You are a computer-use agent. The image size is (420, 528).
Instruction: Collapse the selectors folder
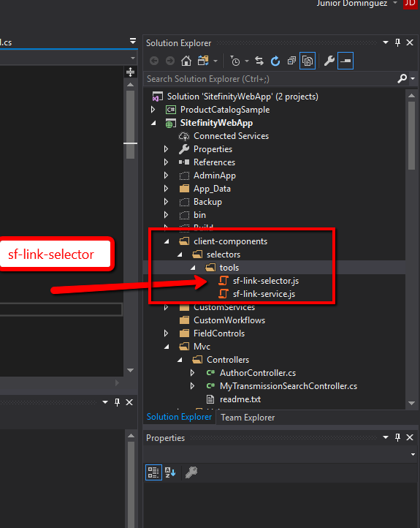point(180,254)
